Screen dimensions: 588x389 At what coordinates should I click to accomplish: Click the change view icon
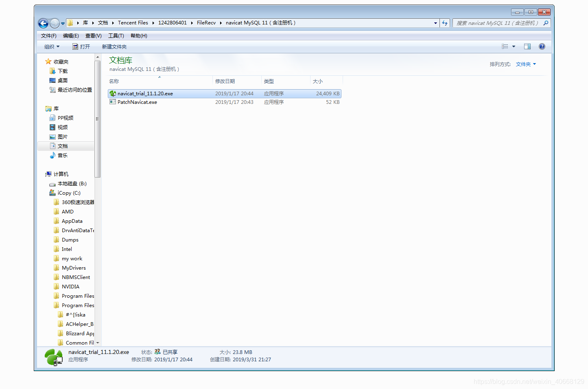(505, 46)
